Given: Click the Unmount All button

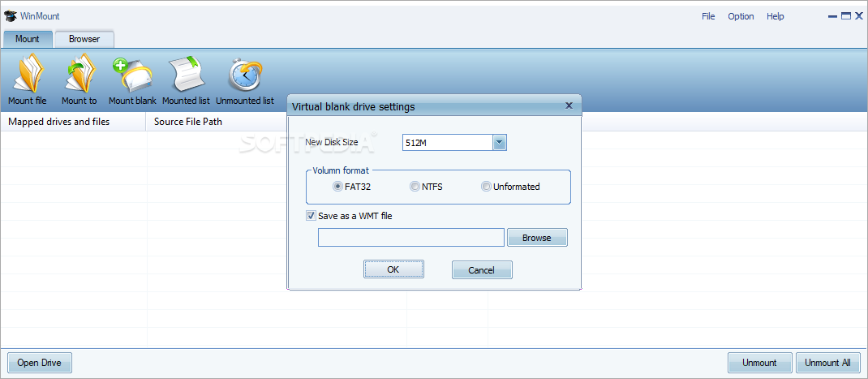Looking at the screenshot, I should [827, 363].
